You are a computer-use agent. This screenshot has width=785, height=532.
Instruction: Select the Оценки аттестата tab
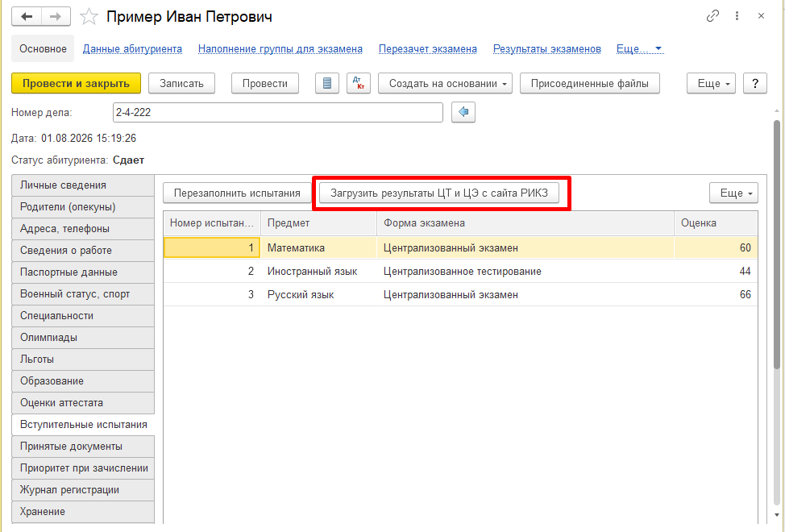(82, 403)
